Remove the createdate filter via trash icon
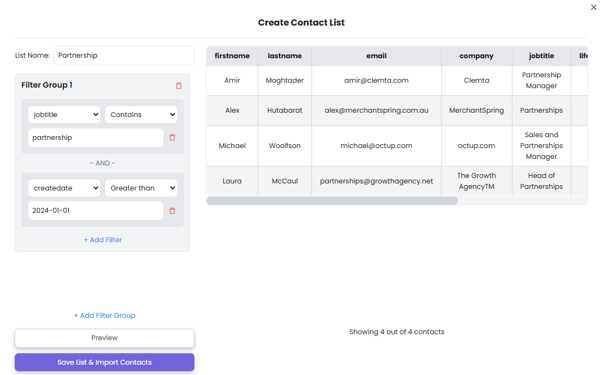Viewport: 605px width, 375px height. (x=172, y=211)
